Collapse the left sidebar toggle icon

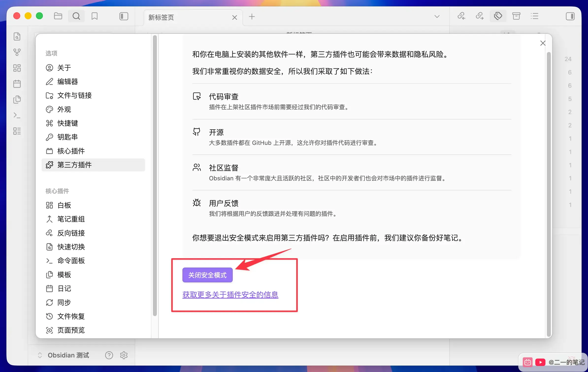(x=124, y=16)
